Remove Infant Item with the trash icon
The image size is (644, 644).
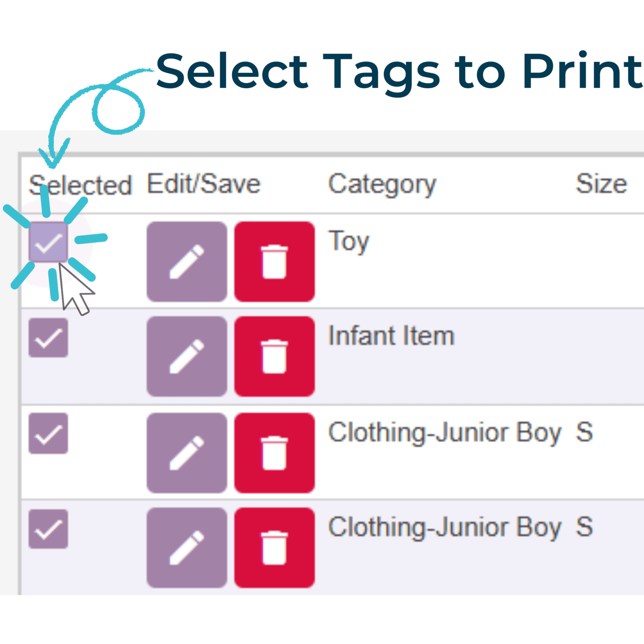275,356
